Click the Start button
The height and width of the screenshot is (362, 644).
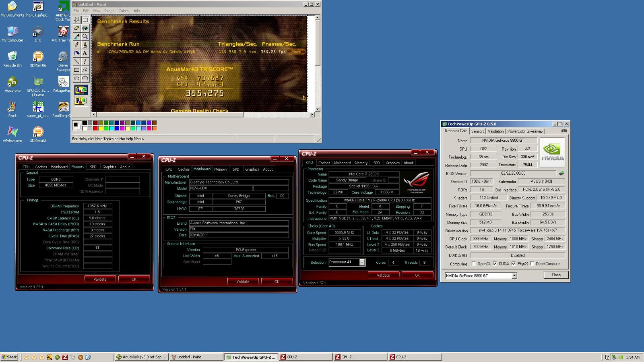(9, 357)
